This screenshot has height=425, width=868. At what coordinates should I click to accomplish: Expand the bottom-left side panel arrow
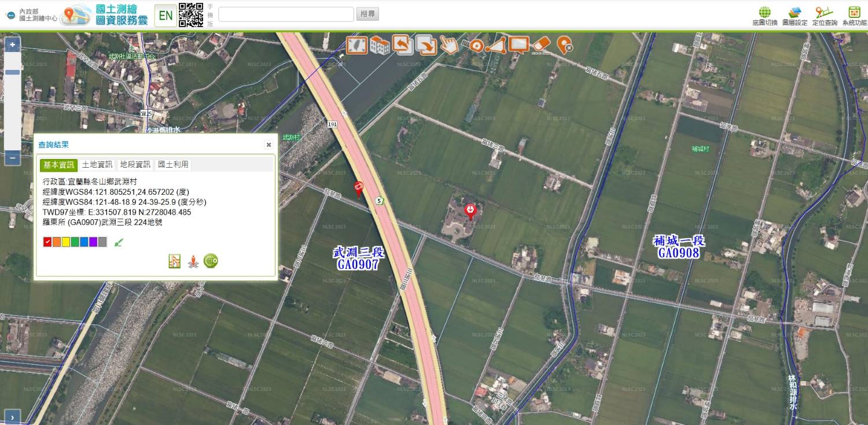(x=13, y=416)
